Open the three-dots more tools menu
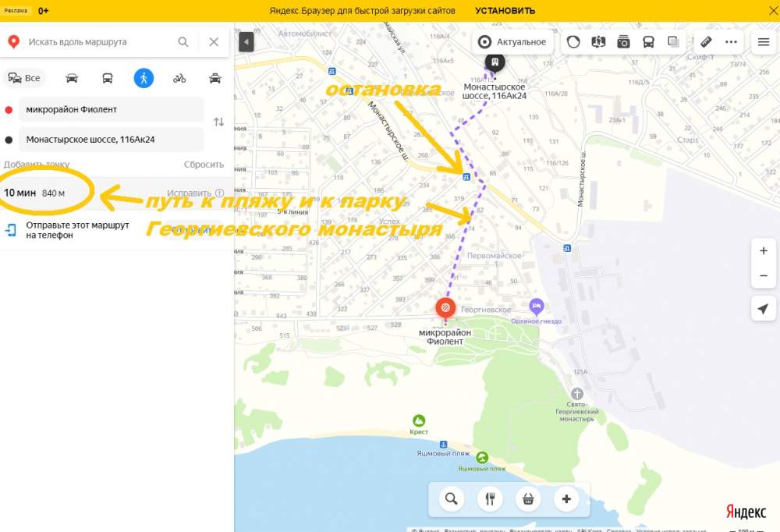Viewport: 780px width, 532px height. point(731,42)
